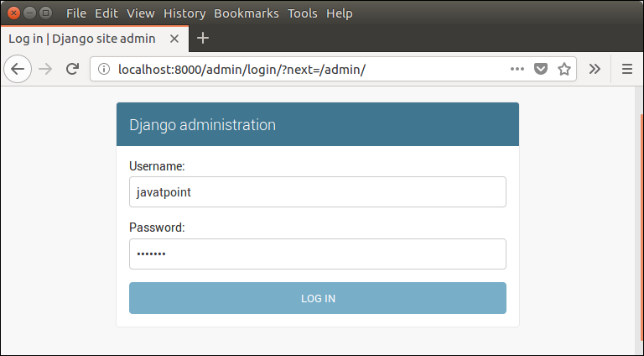The image size is (644, 356).
Task: Open the File menu
Action: (76, 13)
